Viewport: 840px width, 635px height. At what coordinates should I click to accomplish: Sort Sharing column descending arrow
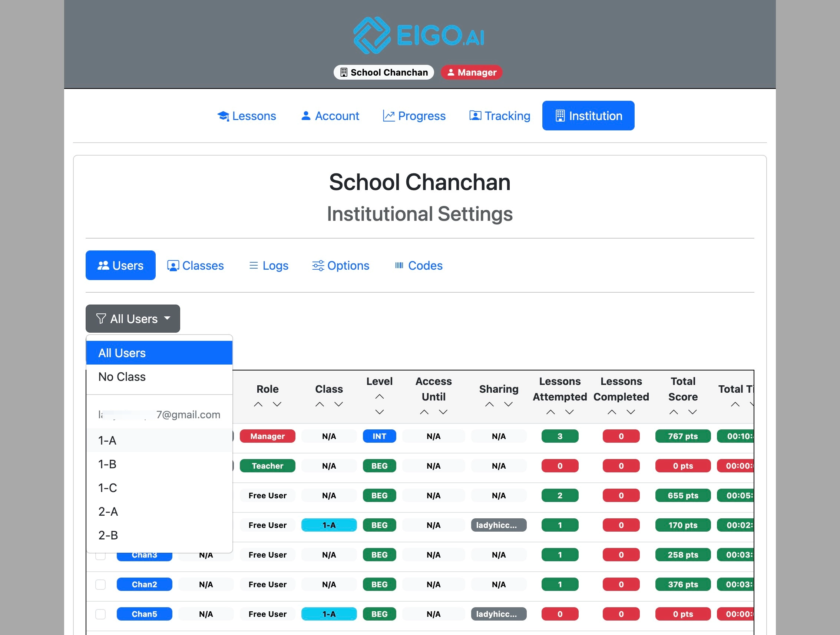(509, 404)
